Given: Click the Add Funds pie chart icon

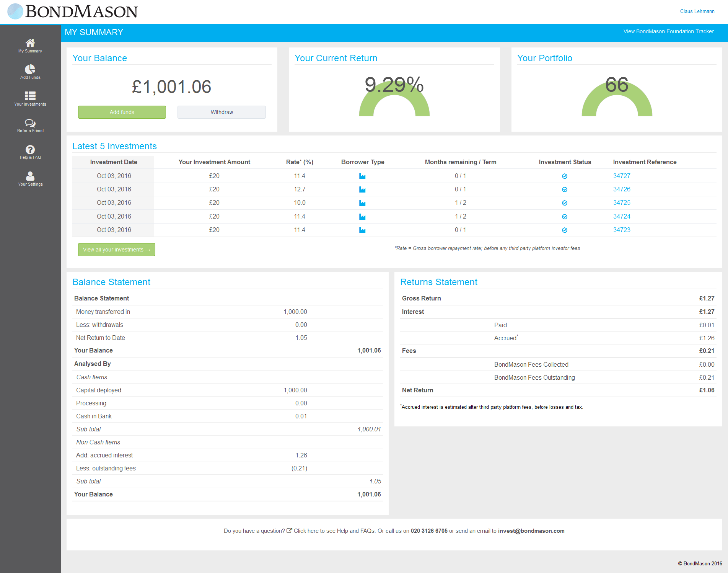Looking at the screenshot, I should [30, 69].
